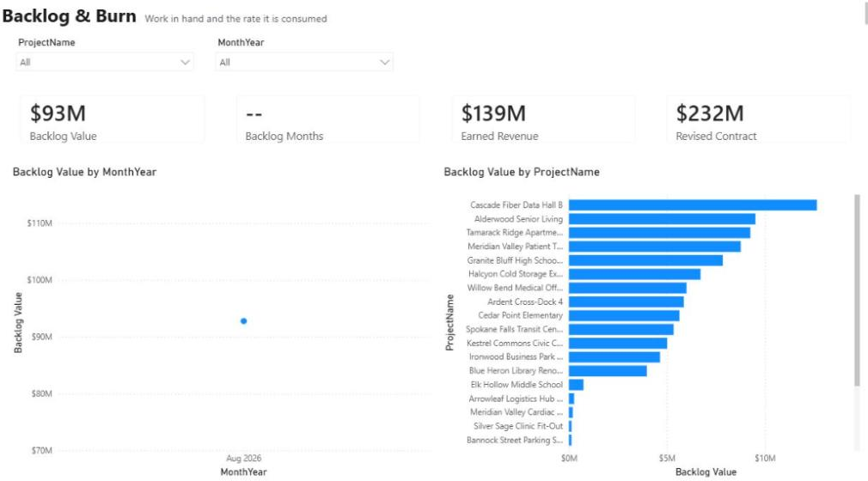Select the $139M Earned Revenue card
This screenshot has width=868, height=481.
pyautogui.click(x=543, y=119)
